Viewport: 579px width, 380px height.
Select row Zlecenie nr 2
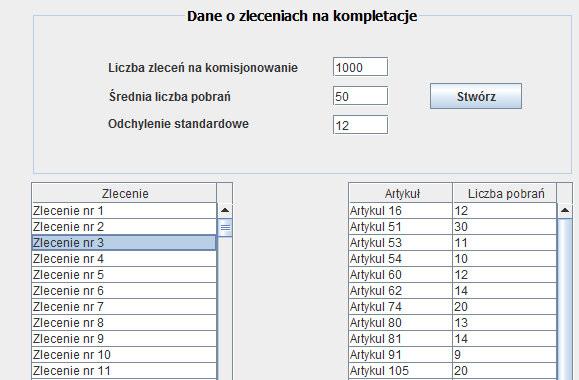pos(124,226)
